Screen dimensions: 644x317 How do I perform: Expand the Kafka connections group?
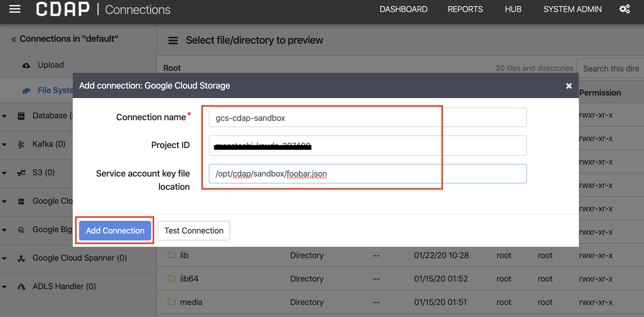[x=4, y=144]
